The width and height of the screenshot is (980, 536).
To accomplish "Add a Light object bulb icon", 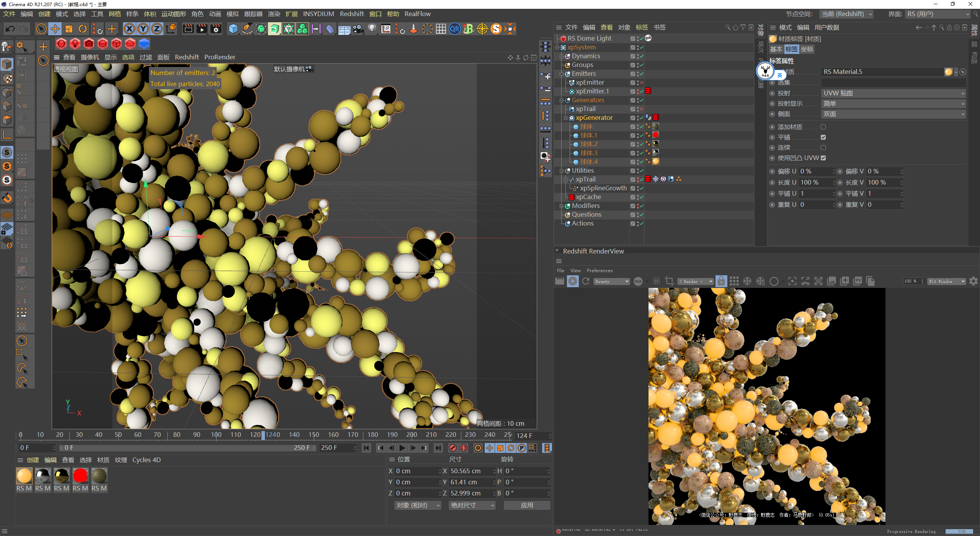I will 372,29.
